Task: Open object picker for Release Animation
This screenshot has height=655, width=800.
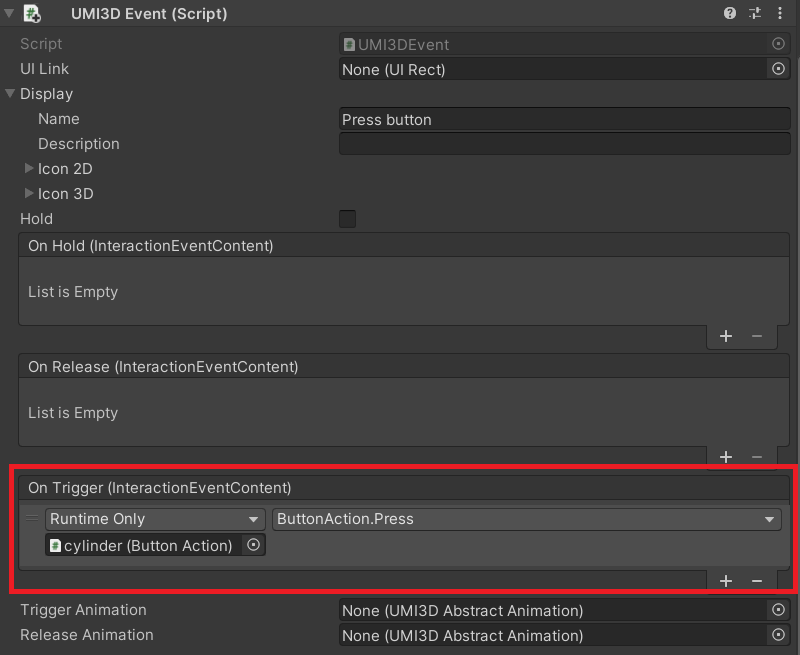Action: tap(778, 635)
